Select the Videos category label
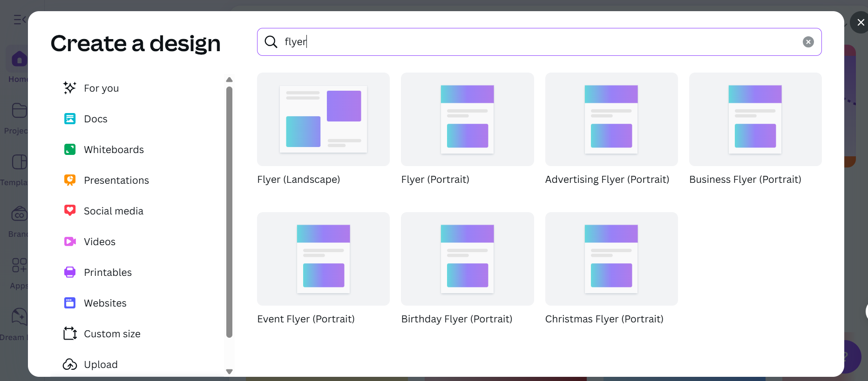Image resolution: width=868 pixels, height=381 pixels. 100,242
